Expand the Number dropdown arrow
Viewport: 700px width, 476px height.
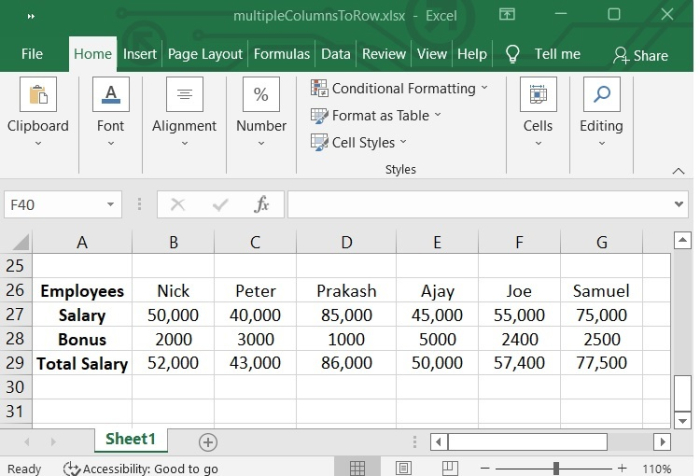coord(261,143)
